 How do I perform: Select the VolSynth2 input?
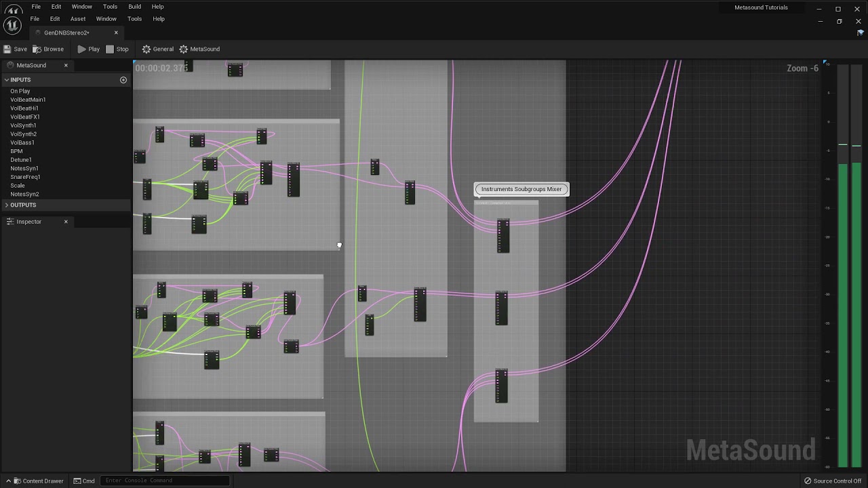[23, 134]
